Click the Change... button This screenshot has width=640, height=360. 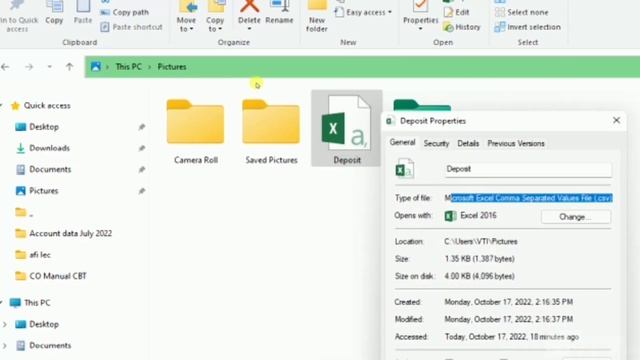pyautogui.click(x=576, y=217)
